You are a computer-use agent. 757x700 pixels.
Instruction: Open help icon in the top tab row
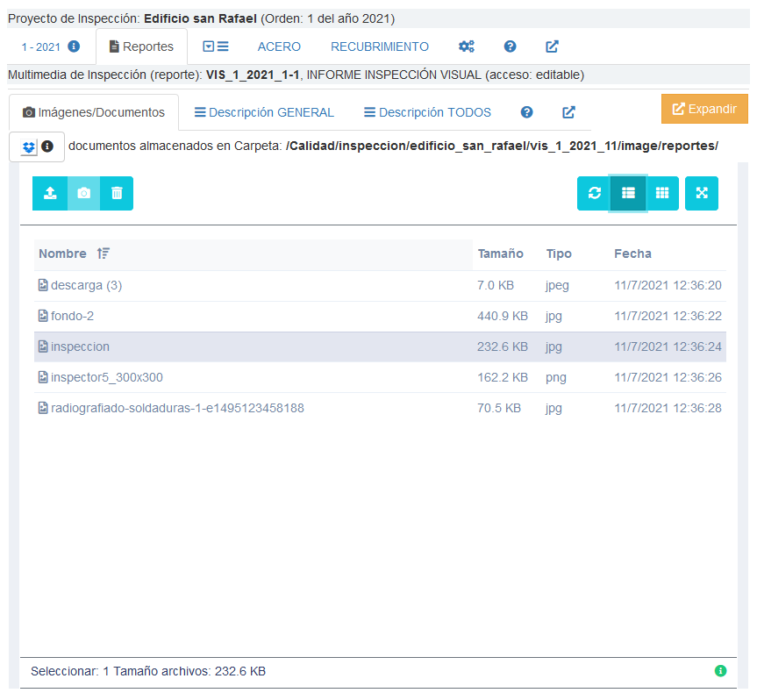coord(510,46)
